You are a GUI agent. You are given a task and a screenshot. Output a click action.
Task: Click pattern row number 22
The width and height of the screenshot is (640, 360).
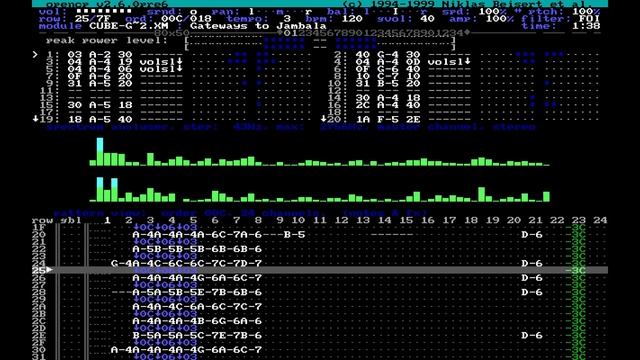coord(39,249)
